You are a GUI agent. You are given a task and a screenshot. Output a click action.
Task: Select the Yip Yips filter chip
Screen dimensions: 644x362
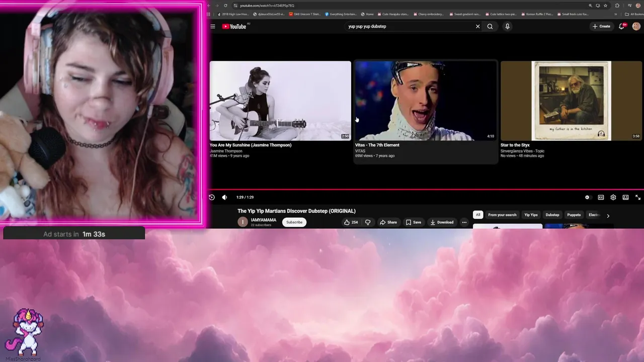click(x=531, y=215)
